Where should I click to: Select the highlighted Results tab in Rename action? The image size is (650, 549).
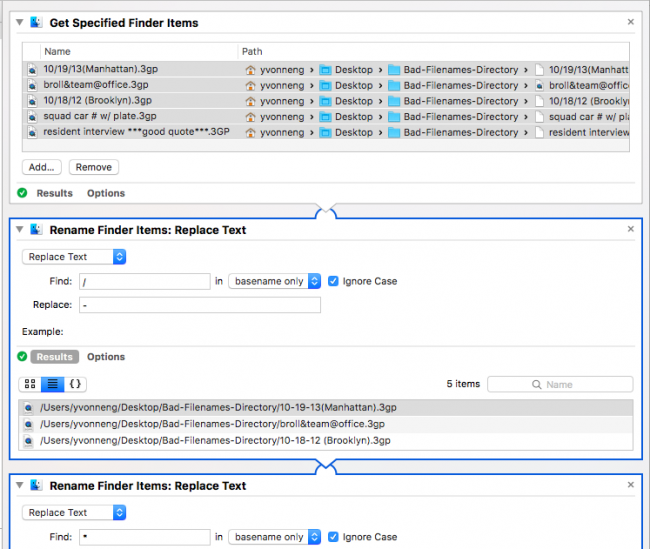click(55, 357)
